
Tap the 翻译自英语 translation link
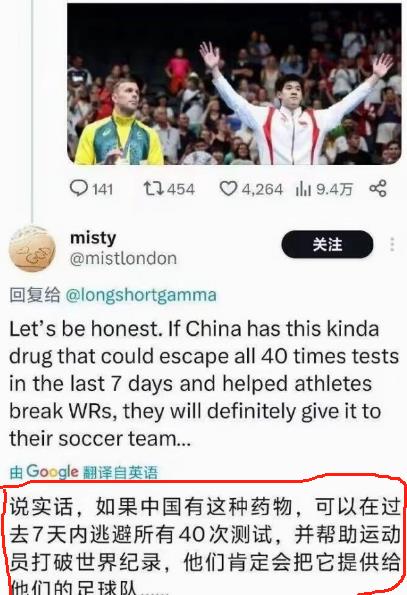coord(120,472)
